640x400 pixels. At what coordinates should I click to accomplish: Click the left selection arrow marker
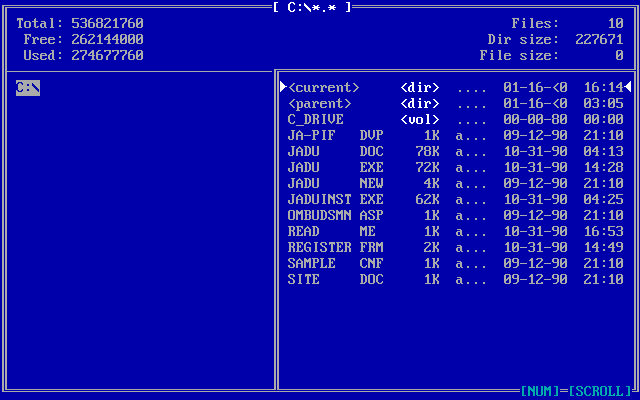pos(283,87)
